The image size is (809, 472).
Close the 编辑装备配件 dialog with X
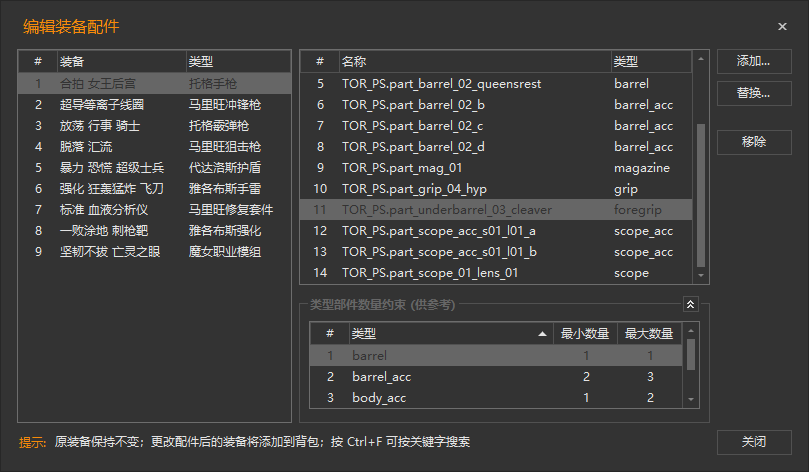click(x=782, y=27)
